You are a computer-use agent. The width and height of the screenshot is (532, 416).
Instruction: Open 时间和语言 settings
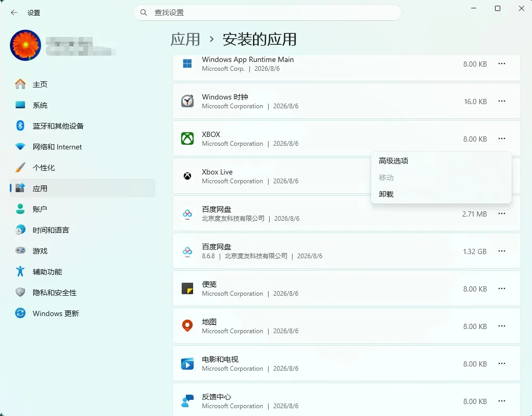82,230
